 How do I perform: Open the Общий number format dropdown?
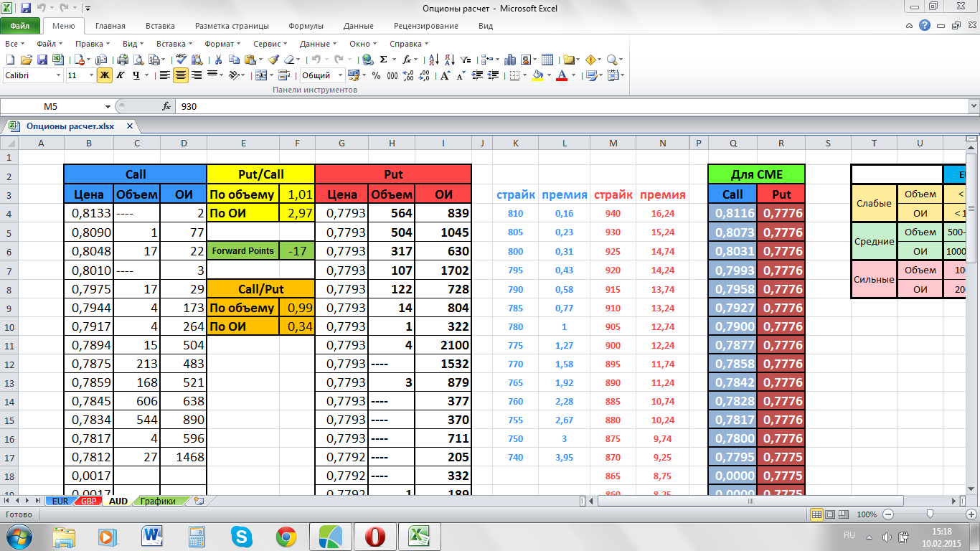(x=340, y=75)
